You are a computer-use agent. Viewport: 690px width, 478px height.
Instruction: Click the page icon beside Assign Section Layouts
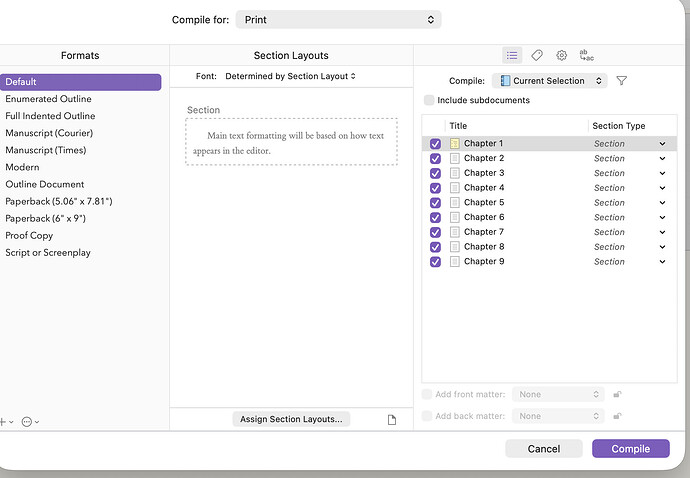(392, 420)
